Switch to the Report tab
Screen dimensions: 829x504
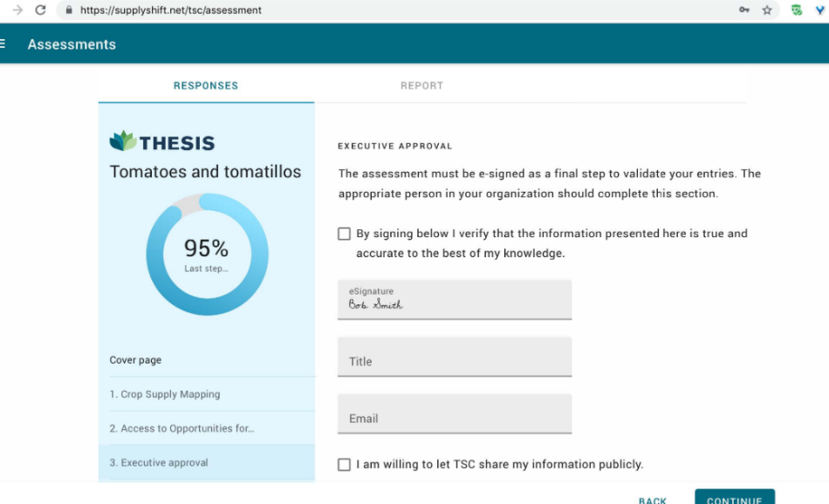pyautogui.click(x=421, y=85)
